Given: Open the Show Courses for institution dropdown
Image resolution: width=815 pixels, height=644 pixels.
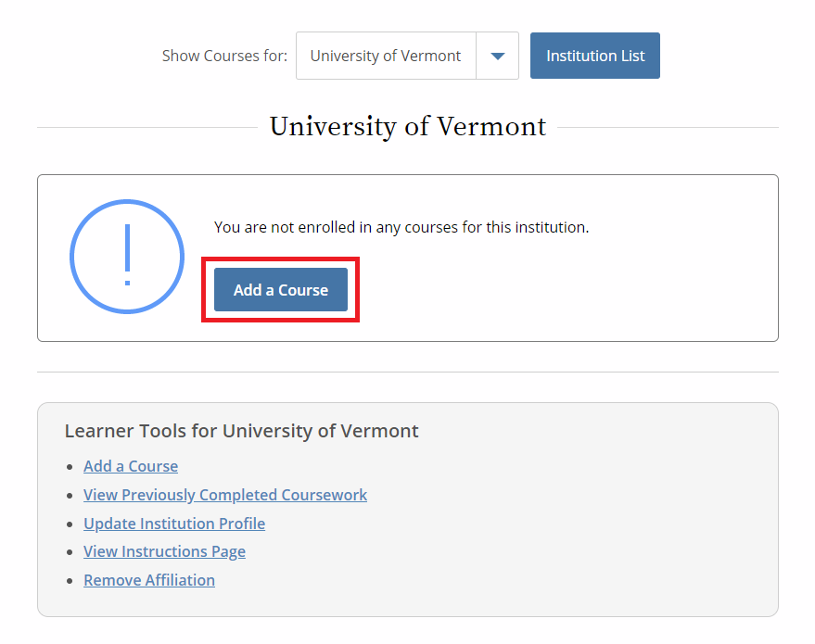Looking at the screenshot, I should pos(386,56).
